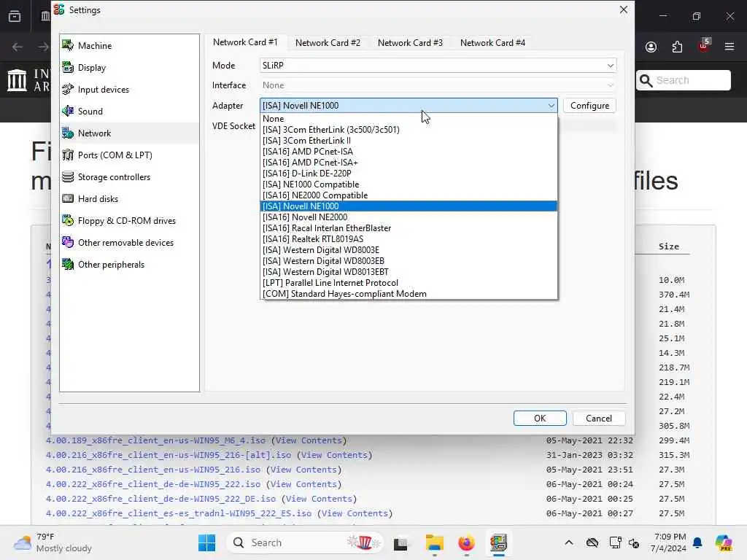
Task: Open 4.00.216 WIN95_216-[alt].iso link
Action: tap(169, 455)
